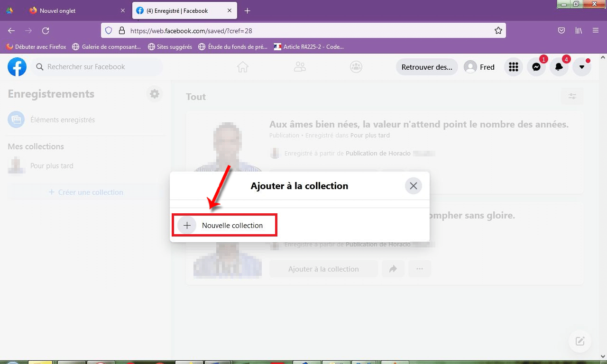Click the Rechercher sur Facebook search box
Viewport: 607px width, 364px height.
click(x=98, y=67)
